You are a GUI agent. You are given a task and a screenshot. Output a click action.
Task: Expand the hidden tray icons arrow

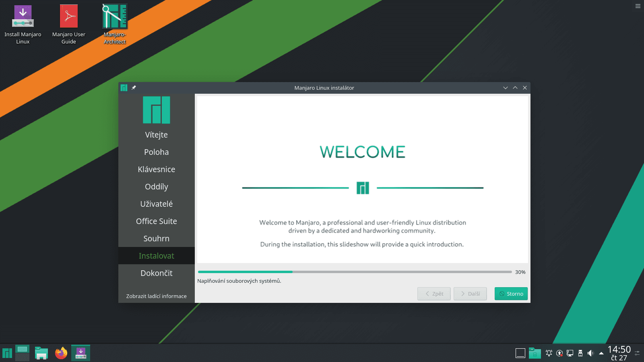[601, 353]
